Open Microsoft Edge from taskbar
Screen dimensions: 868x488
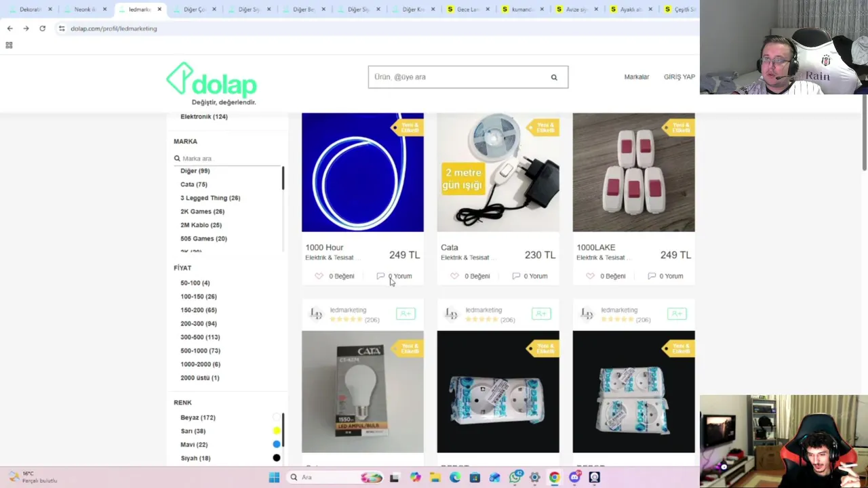(x=455, y=477)
